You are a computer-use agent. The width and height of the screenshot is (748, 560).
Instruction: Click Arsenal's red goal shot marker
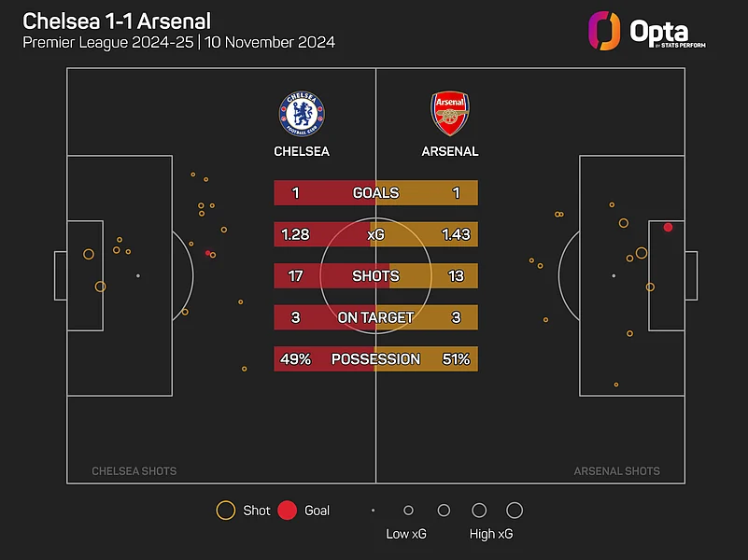(668, 228)
